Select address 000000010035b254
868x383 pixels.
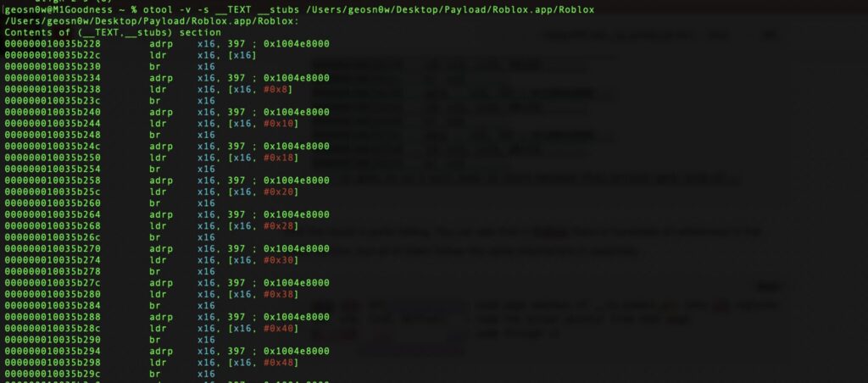(x=53, y=169)
